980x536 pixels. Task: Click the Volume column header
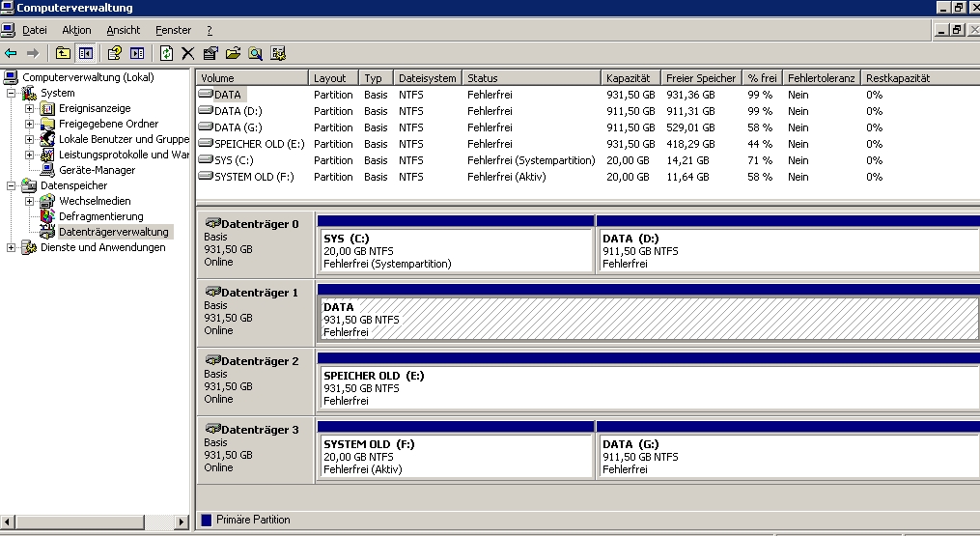(253, 78)
